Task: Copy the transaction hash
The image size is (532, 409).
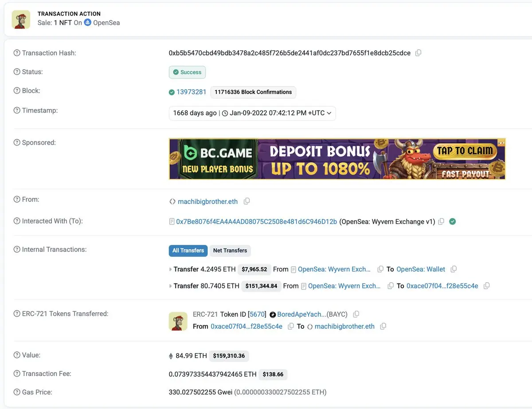Action: click(x=418, y=53)
